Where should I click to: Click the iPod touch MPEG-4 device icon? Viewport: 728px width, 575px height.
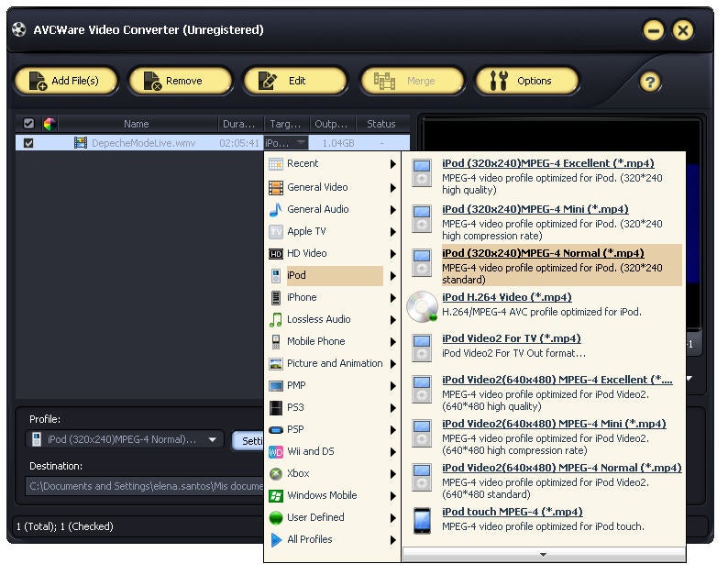[422, 521]
